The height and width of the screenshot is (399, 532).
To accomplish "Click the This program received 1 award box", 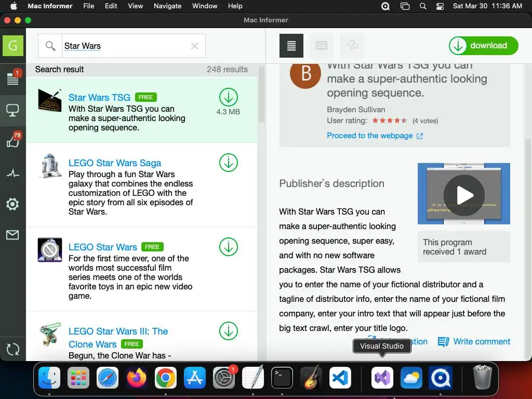I will click(464, 247).
